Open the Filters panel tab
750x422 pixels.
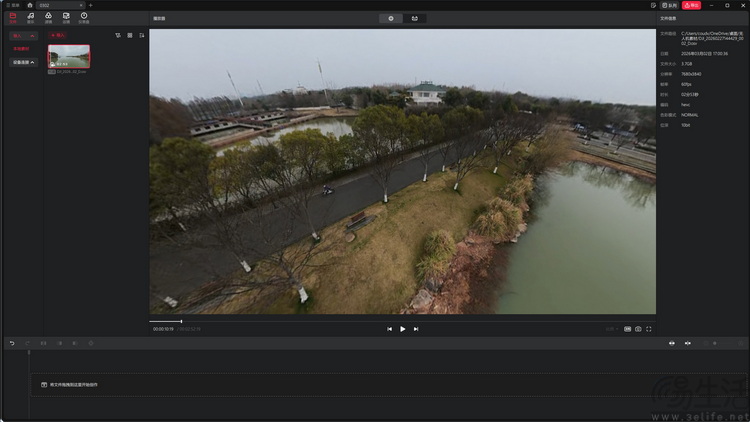coord(48,18)
